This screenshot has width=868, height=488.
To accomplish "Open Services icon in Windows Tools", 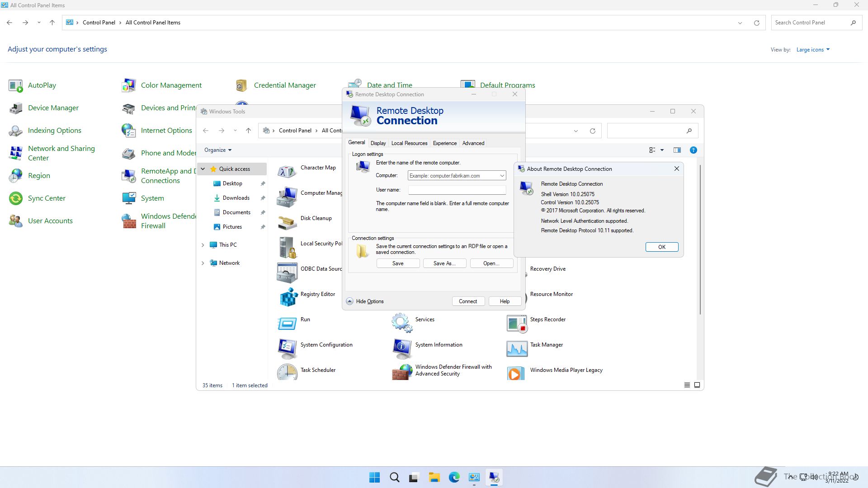I will [401, 323].
